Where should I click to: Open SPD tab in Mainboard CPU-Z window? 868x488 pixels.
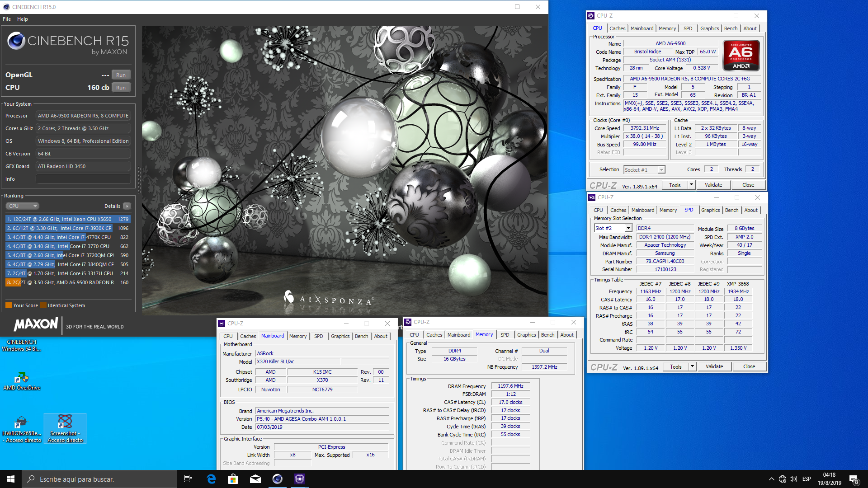319,336
